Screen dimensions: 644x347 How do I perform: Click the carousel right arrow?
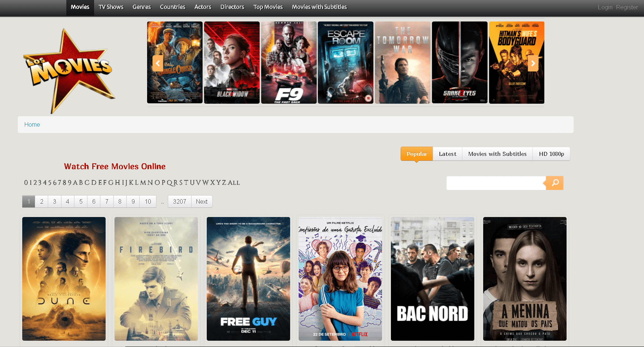(533, 63)
